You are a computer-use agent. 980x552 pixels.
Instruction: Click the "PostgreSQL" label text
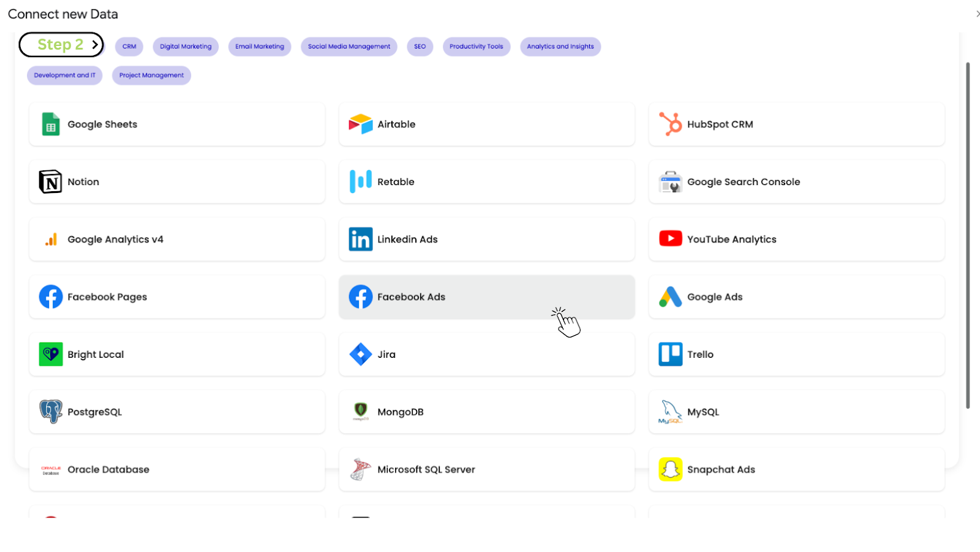point(95,412)
